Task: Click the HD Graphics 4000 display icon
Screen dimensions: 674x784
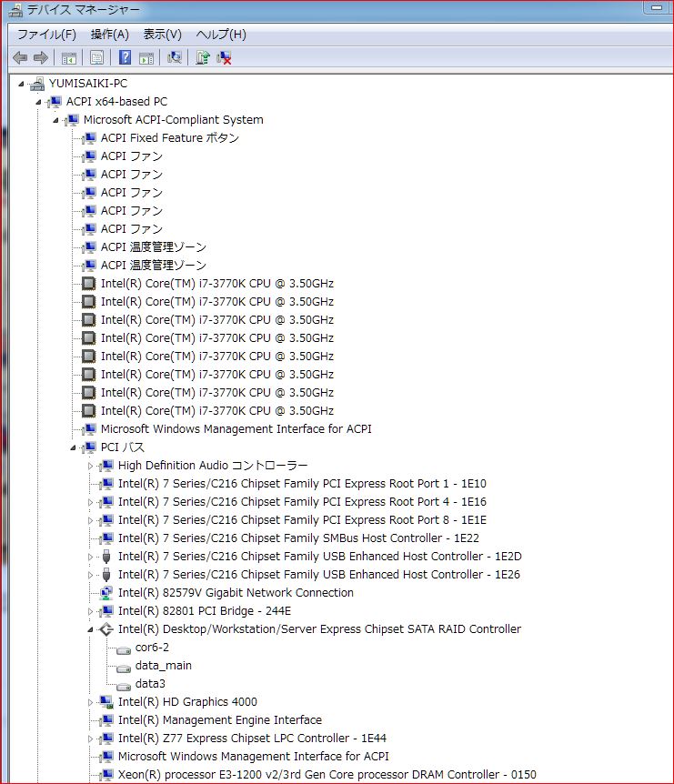Action: (x=106, y=702)
